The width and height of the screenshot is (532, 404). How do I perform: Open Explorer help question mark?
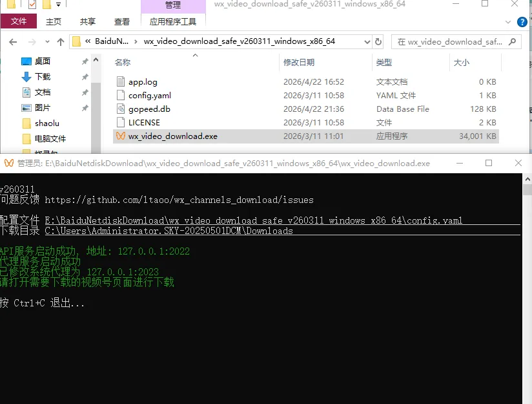tap(522, 22)
